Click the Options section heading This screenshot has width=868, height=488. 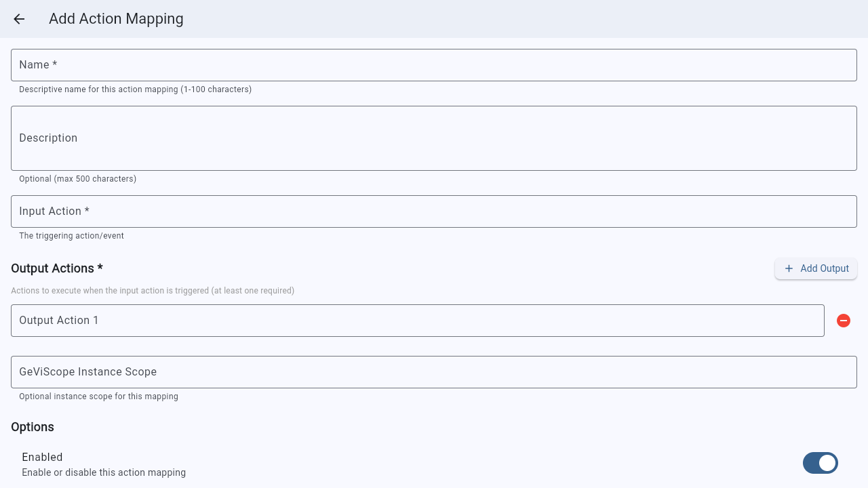coord(33,427)
